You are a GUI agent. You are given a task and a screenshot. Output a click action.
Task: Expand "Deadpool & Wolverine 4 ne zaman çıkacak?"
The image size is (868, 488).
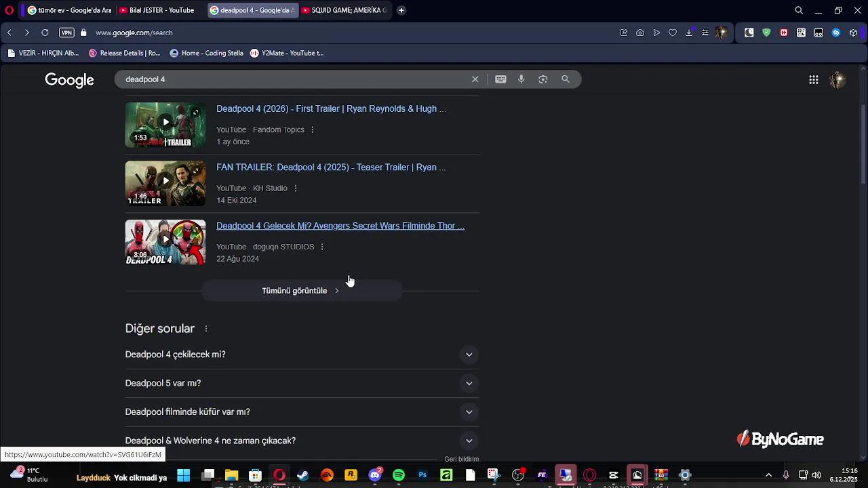tap(302, 441)
